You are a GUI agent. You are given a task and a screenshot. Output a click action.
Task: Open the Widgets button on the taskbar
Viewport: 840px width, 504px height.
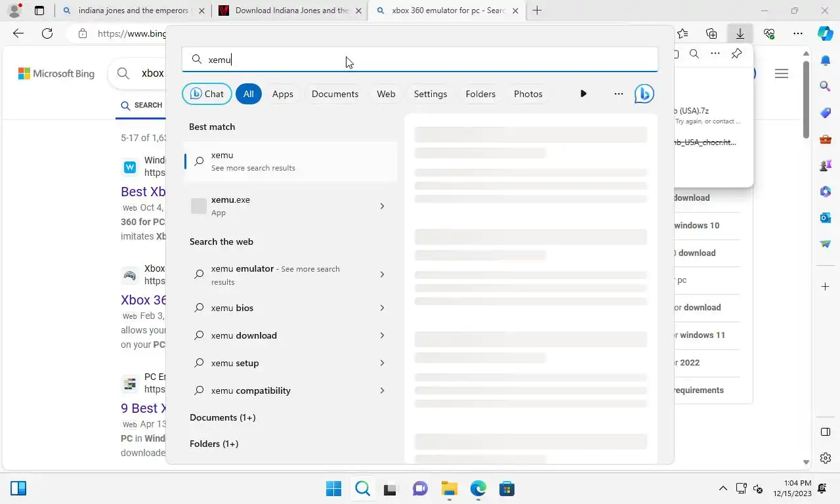[x=18, y=488]
